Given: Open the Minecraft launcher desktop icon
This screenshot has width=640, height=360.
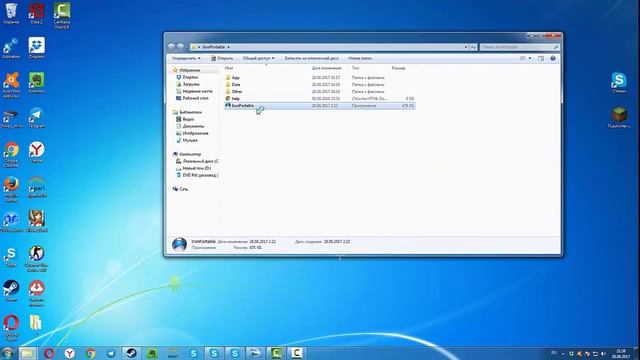Looking at the screenshot, I should click(619, 118).
